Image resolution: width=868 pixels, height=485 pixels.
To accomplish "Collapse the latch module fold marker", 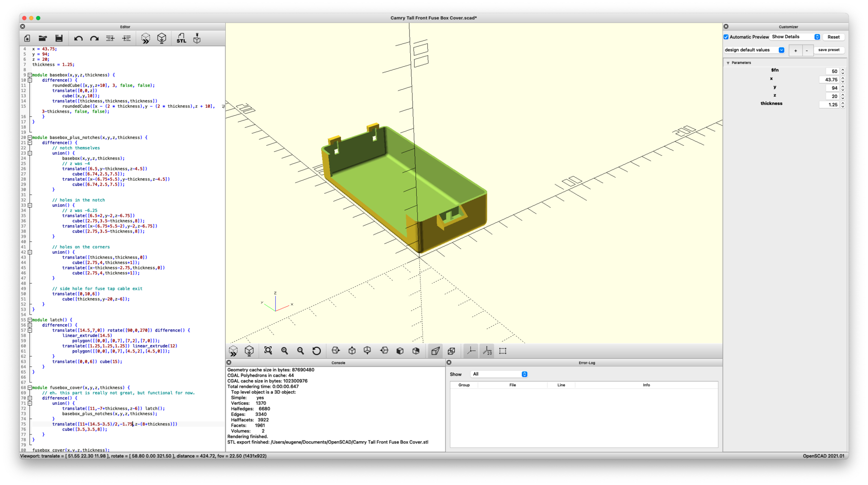I will point(30,320).
